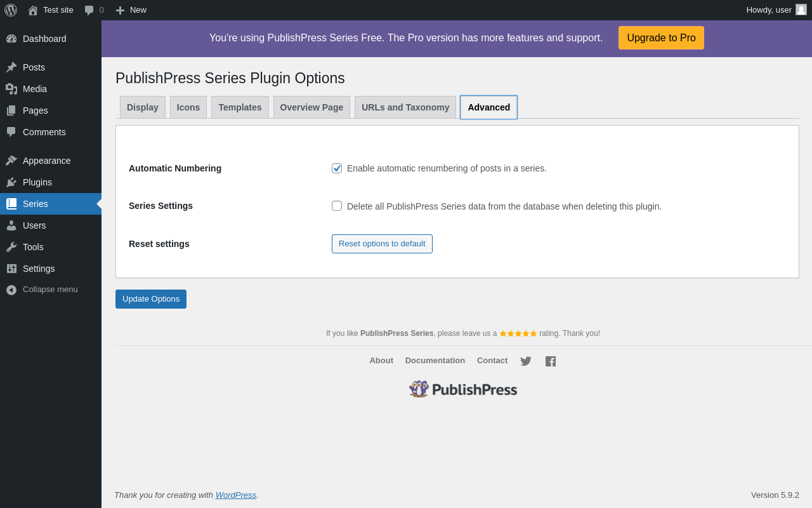Open the Series menu item
Image resolution: width=812 pixels, height=508 pixels.
click(51, 204)
